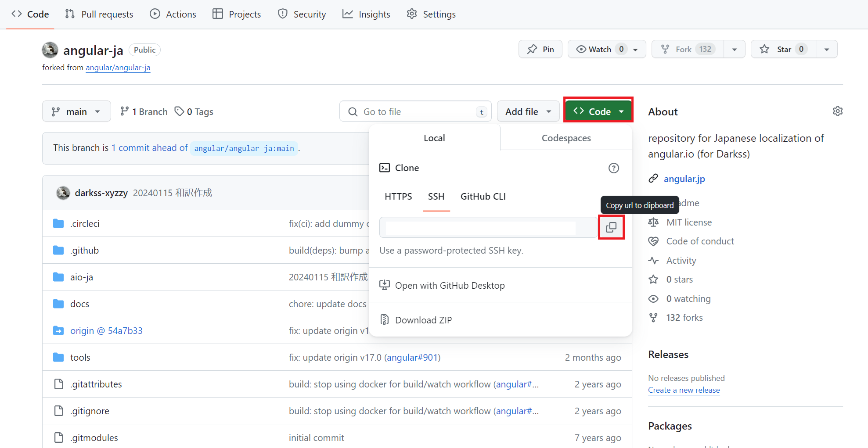Open the .github folder
The height and width of the screenshot is (448, 868).
84,251
